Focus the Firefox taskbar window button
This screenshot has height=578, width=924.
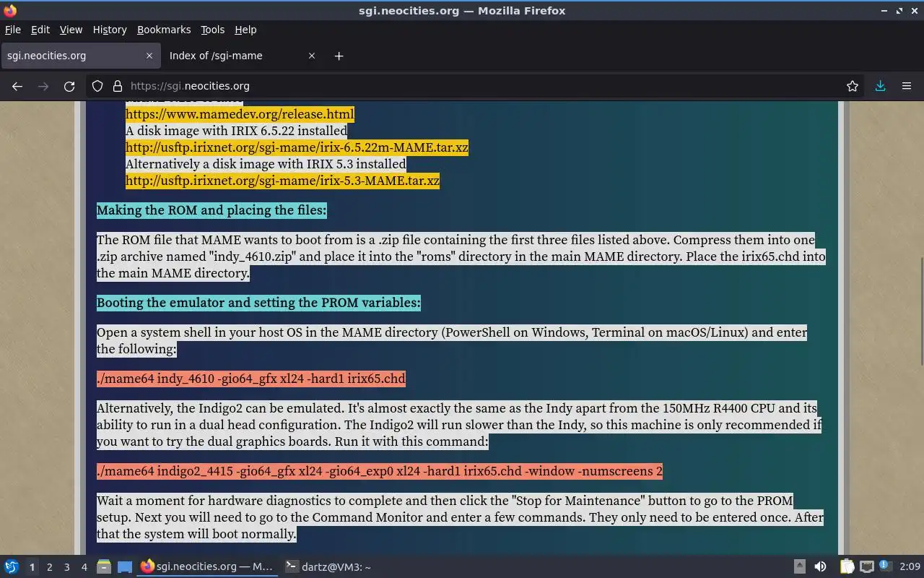click(x=207, y=567)
